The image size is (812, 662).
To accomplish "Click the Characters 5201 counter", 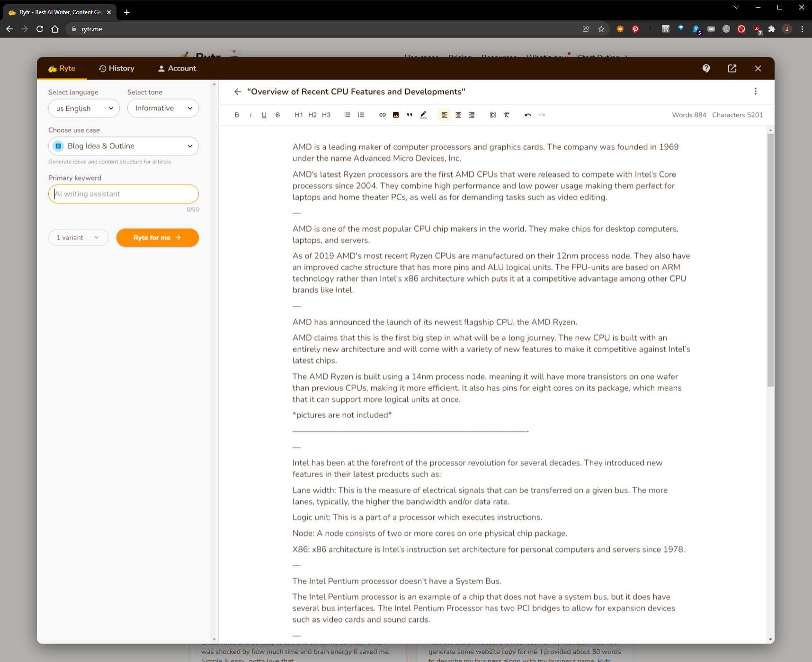I will (738, 115).
